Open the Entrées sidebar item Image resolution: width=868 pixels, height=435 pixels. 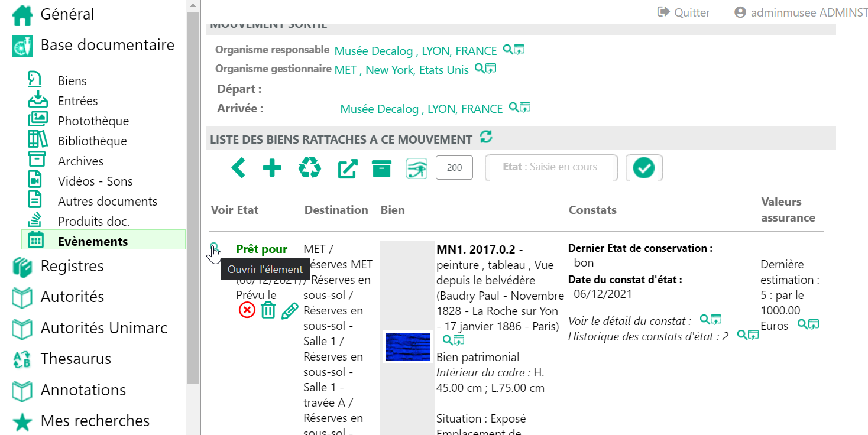(x=77, y=101)
